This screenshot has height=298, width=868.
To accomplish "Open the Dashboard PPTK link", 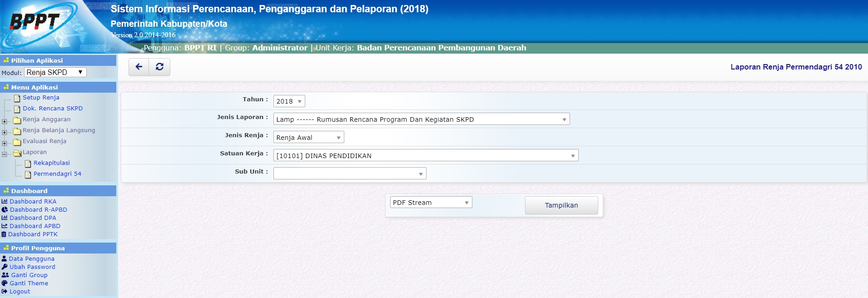I will [x=33, y=234].
